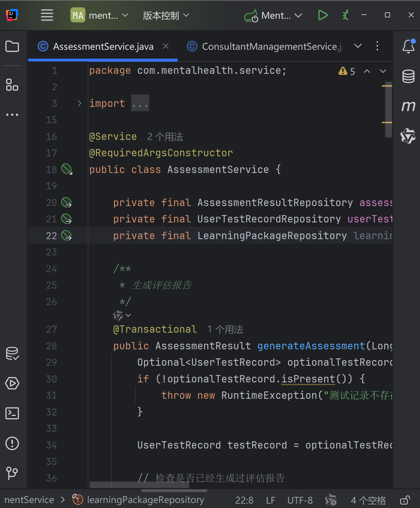Open the 版本控制 dropdown menu
420x508 pixels.
click(166, 15)
